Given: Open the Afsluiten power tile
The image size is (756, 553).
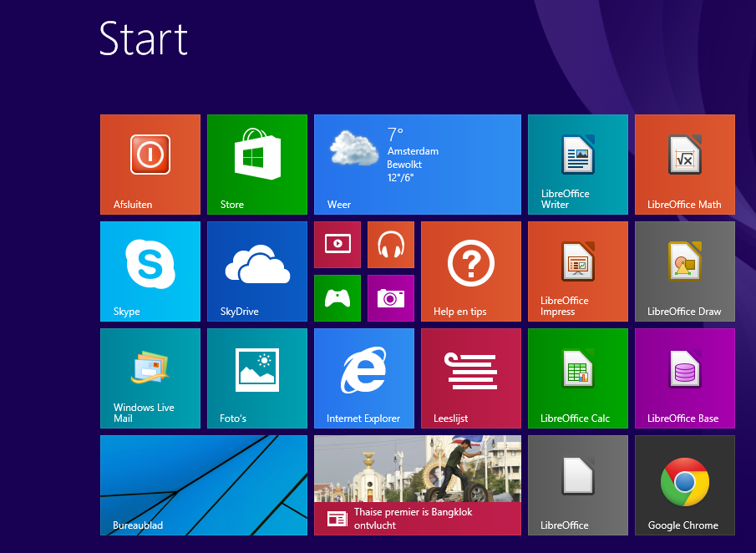Looking at the screenshot, I should click(150, 165).
